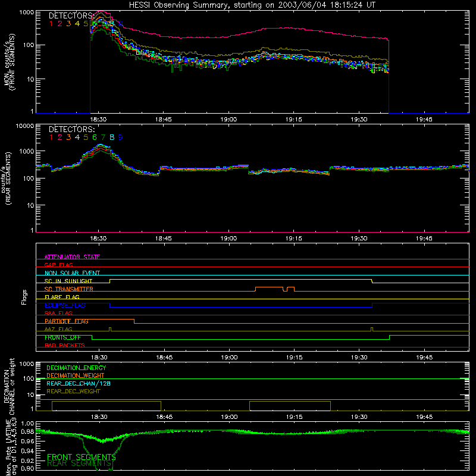Viewport: 476px width, 476px height.
Task: Select detector 3 in rear segments legend
Action: pos(68,137)
